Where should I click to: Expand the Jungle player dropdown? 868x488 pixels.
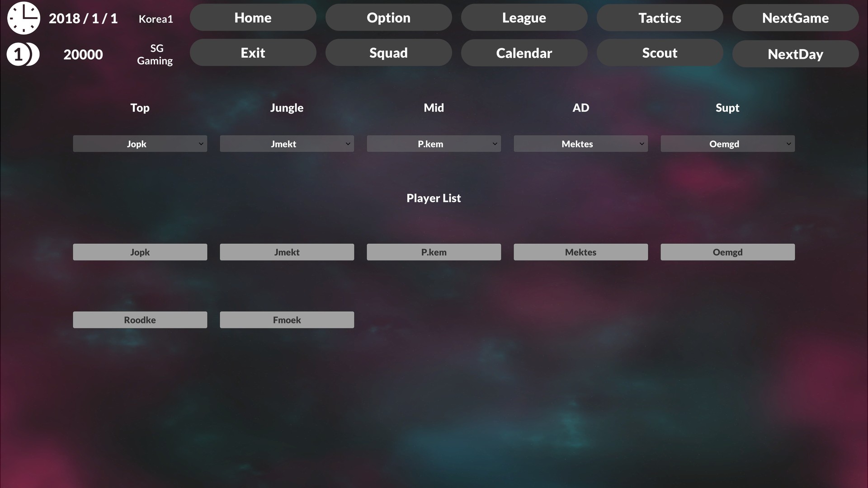point(348,144)
